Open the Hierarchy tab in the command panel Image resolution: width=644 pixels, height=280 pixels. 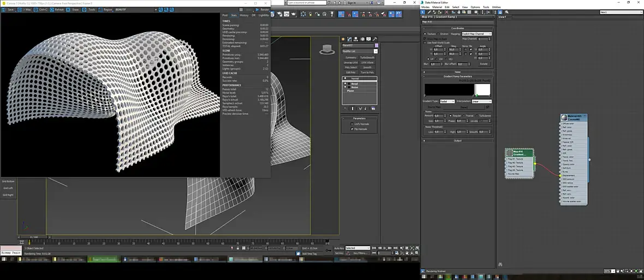pos(357,39)
